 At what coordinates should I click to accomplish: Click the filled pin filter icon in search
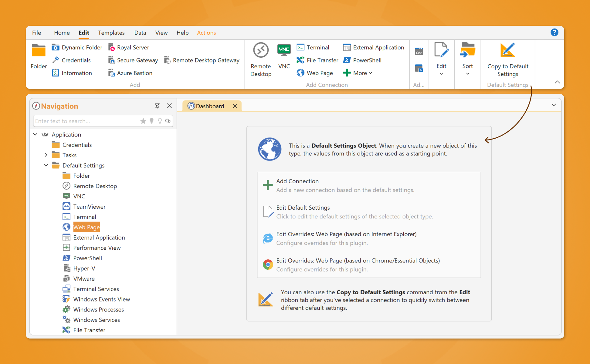tap(151, 121)
